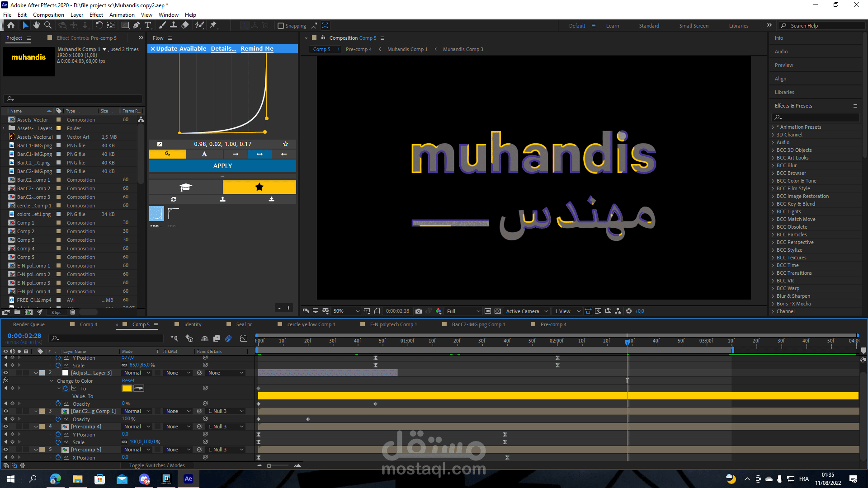Open the 50% magnification dropdown
The image size is (868, 488).
tap(346, 311)
